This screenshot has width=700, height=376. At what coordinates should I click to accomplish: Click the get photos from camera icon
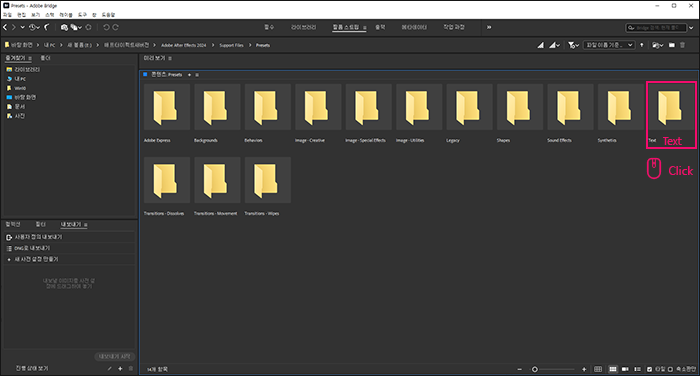point(64,27)
